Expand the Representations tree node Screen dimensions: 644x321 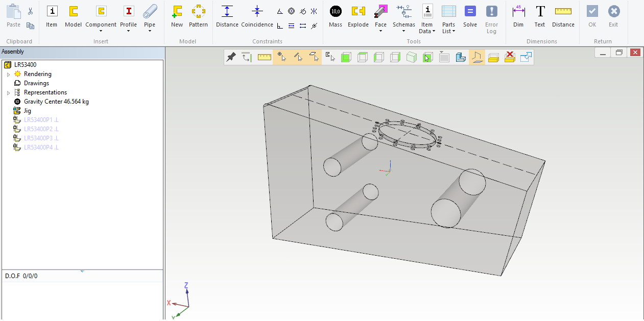[x=8, y=93]
